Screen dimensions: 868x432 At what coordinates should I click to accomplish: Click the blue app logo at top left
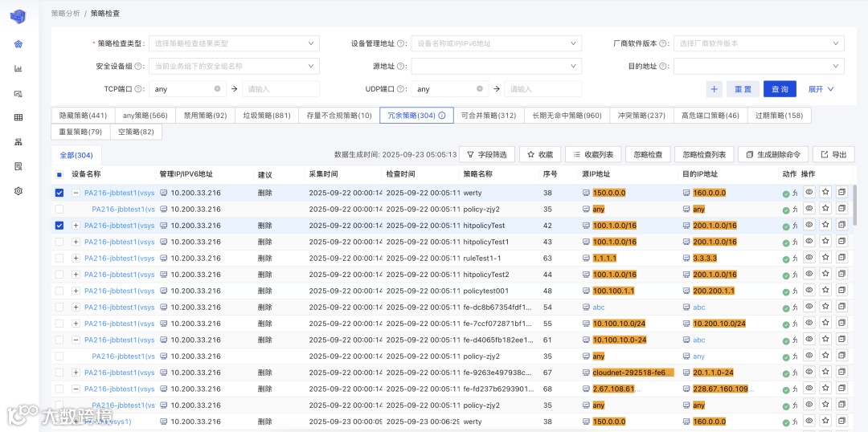[18, 16]
